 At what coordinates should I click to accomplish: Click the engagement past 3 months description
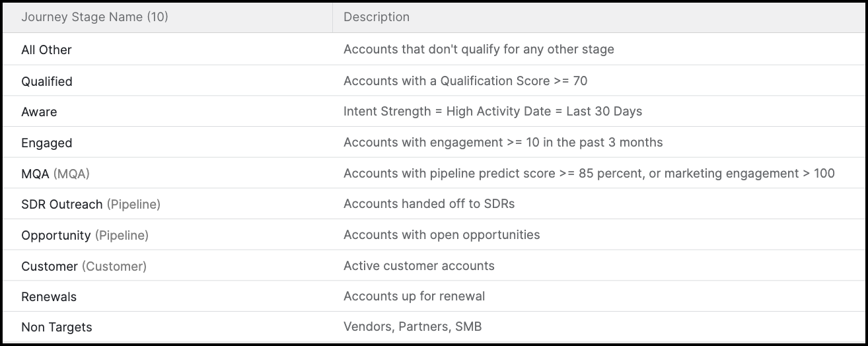[503, 143]
